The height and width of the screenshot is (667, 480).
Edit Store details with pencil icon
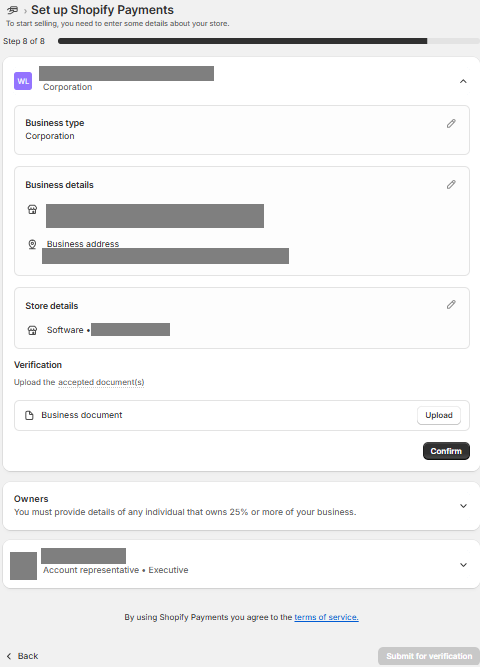[x=451, y=305]
